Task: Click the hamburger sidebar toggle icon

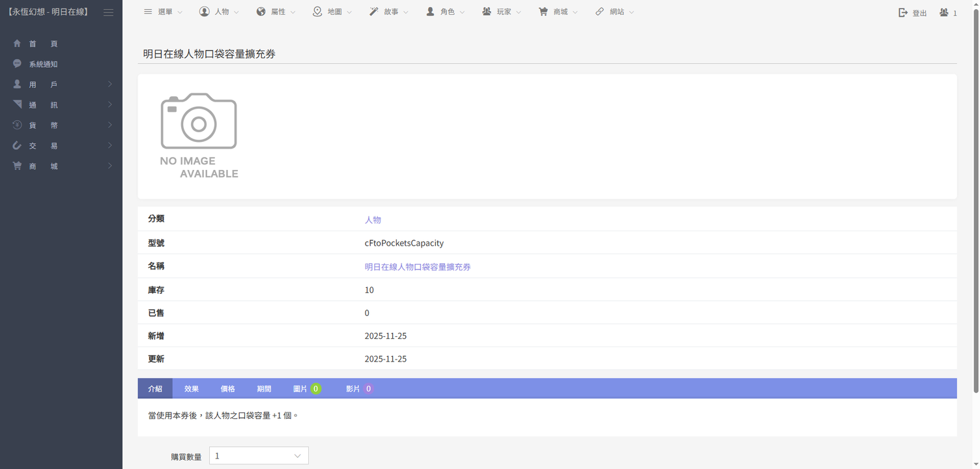Action: point(108,12)
